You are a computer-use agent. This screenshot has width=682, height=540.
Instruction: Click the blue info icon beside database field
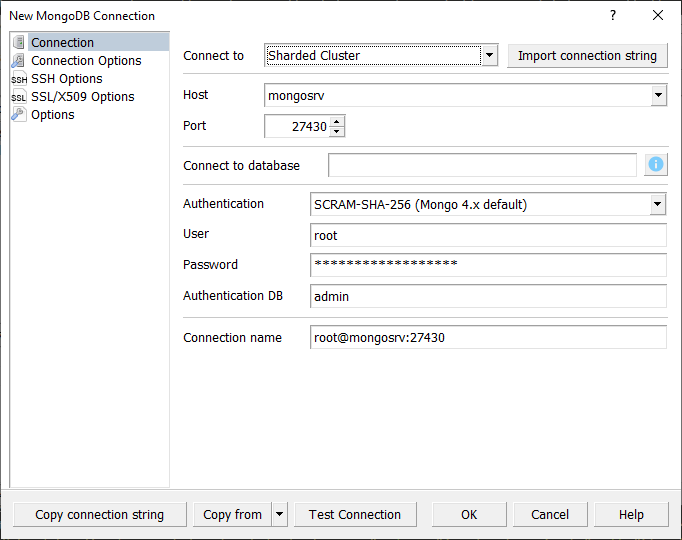(x=656, y=165)
